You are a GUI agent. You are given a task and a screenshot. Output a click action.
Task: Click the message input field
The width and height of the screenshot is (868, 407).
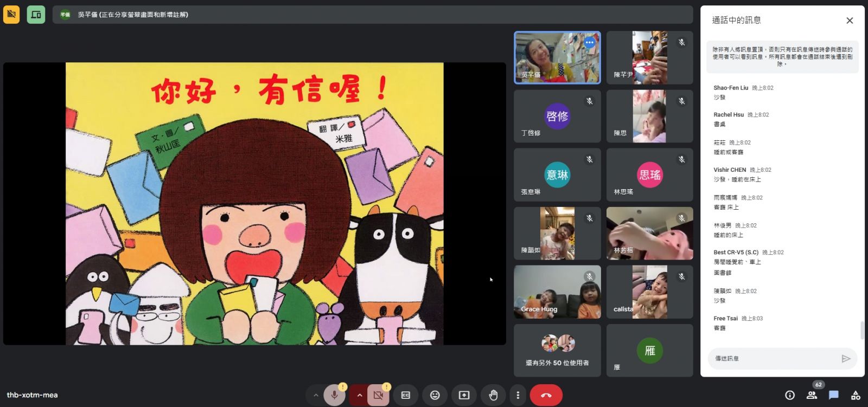click(x=773, y=359)
